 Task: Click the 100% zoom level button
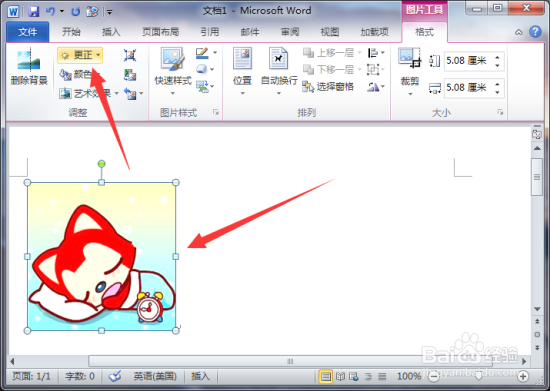point(409,377)
